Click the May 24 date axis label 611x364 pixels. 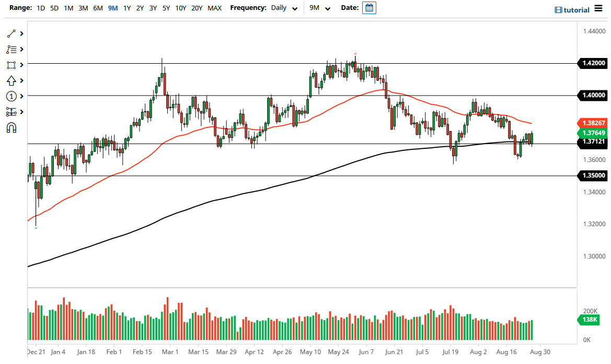pyautogui.click(x=338, y=352)
